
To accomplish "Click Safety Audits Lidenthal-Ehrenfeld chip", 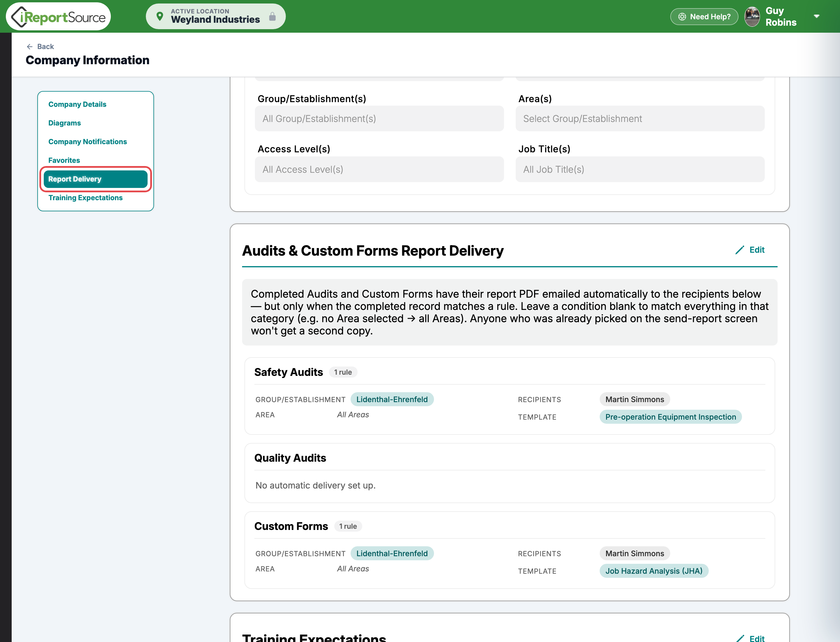I will [392, 399].
